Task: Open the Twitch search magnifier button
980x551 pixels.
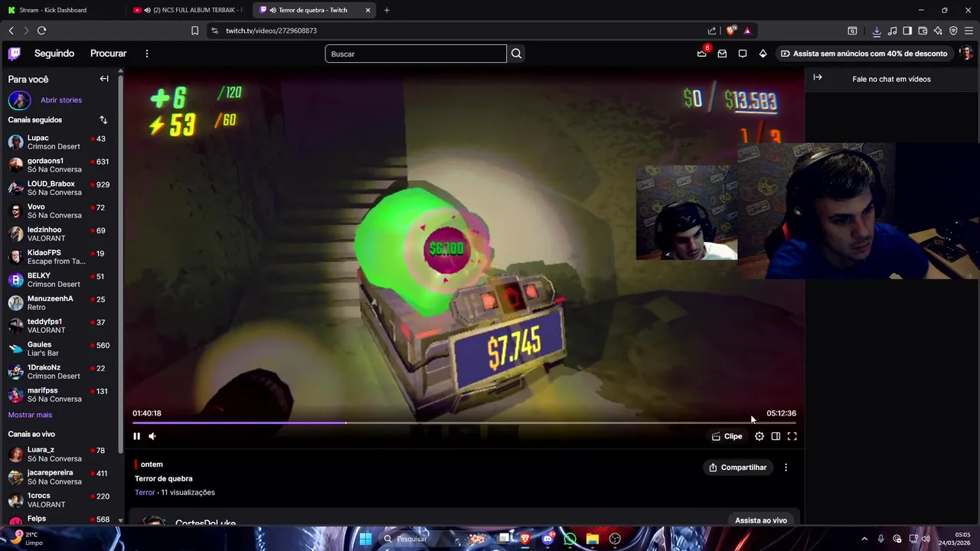Action: point(516,54)
